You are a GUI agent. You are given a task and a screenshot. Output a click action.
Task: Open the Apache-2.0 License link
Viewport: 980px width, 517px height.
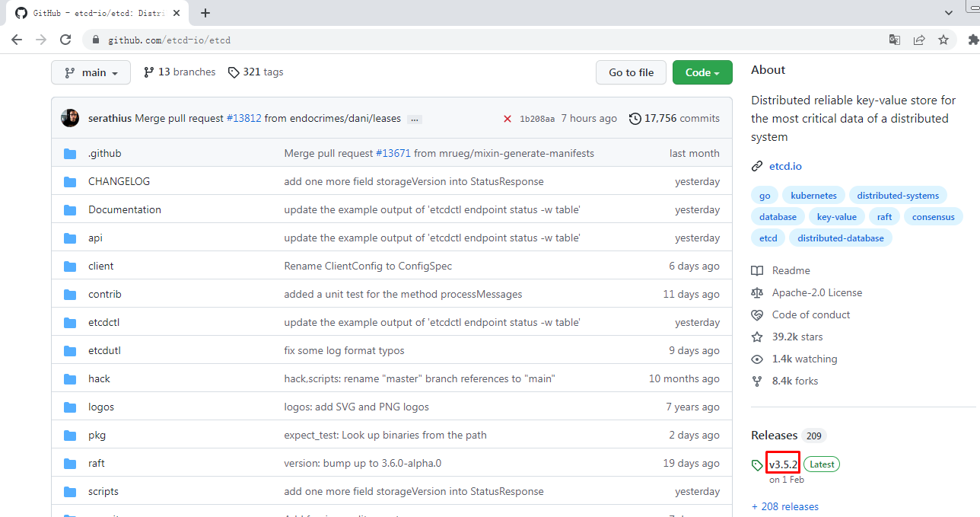[807, 293]
